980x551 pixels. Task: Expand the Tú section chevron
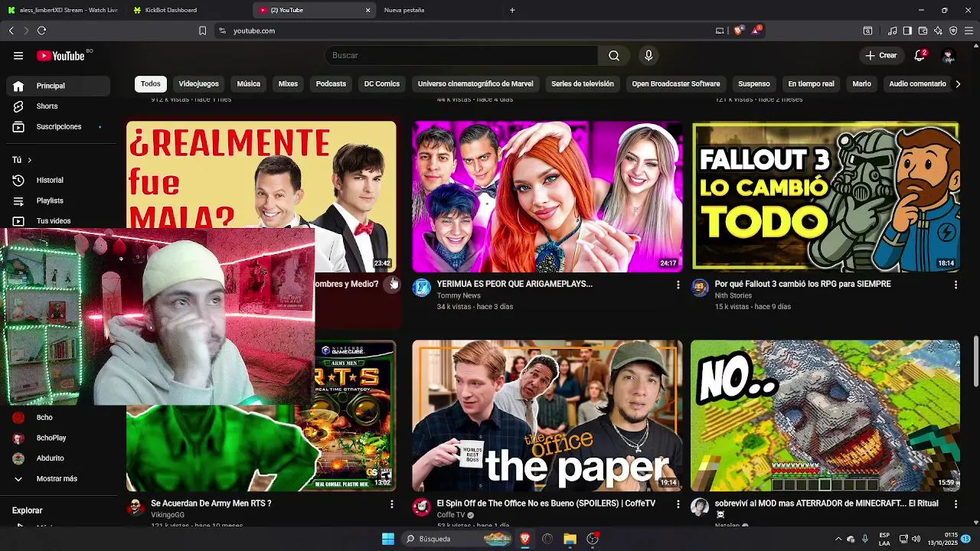click(29, 160)
